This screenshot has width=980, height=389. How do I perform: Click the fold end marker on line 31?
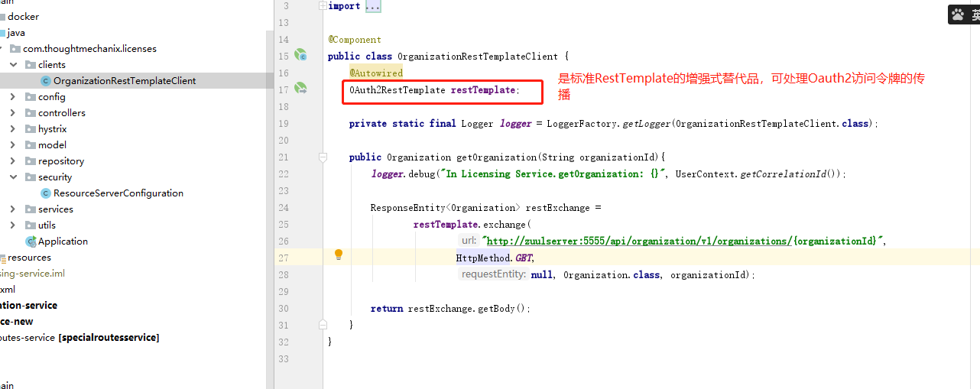pos(323,325)
